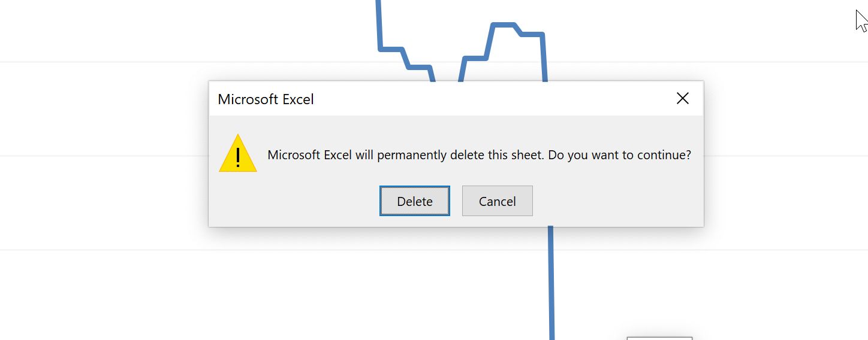Select the blue line's flat peak at top

tap(503, 25)
